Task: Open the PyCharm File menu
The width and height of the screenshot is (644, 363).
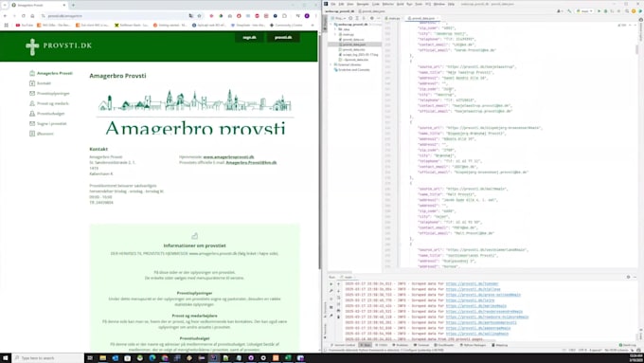Action: pyautogui.click(x=333, y=4)
